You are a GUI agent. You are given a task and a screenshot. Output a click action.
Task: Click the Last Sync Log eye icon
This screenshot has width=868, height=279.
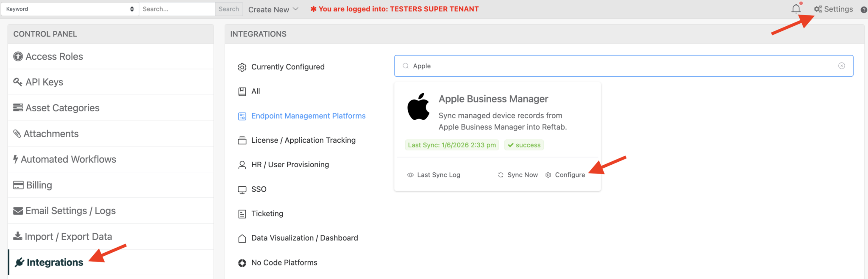point(410,175)
